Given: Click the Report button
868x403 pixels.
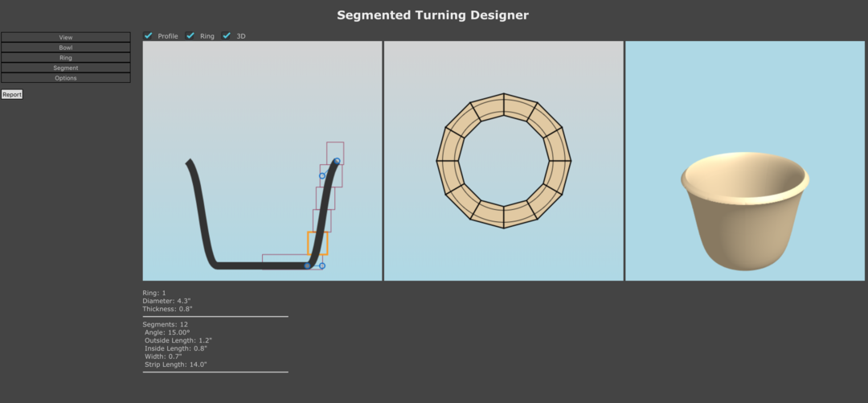Looking at the screenshot, I should click(12, 94).
